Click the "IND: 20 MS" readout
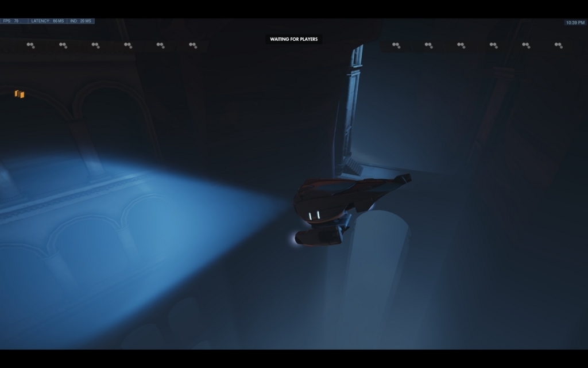Image resolution: width=588 pixels, height=368 pixels. pos(80,21)
